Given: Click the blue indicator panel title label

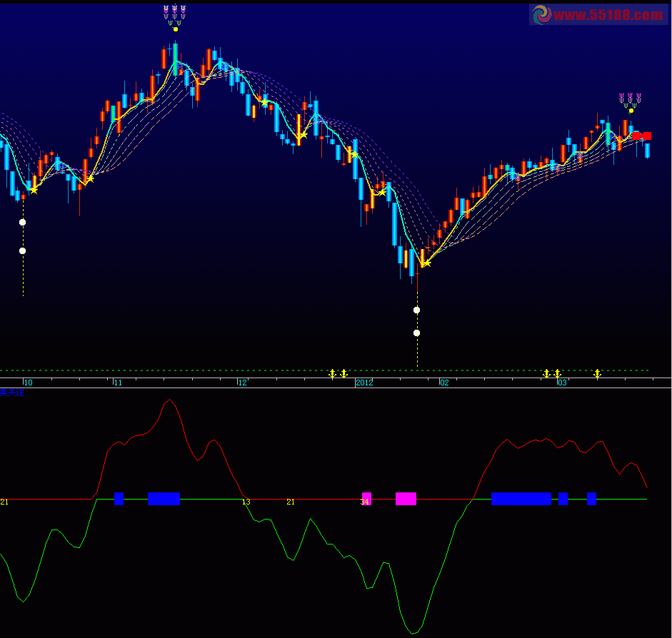Looking at the screenshot, I should (12, 393).
